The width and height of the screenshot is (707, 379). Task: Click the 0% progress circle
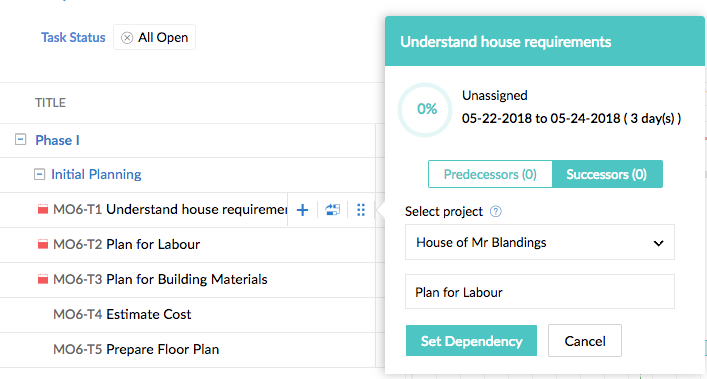pos(425,110)
